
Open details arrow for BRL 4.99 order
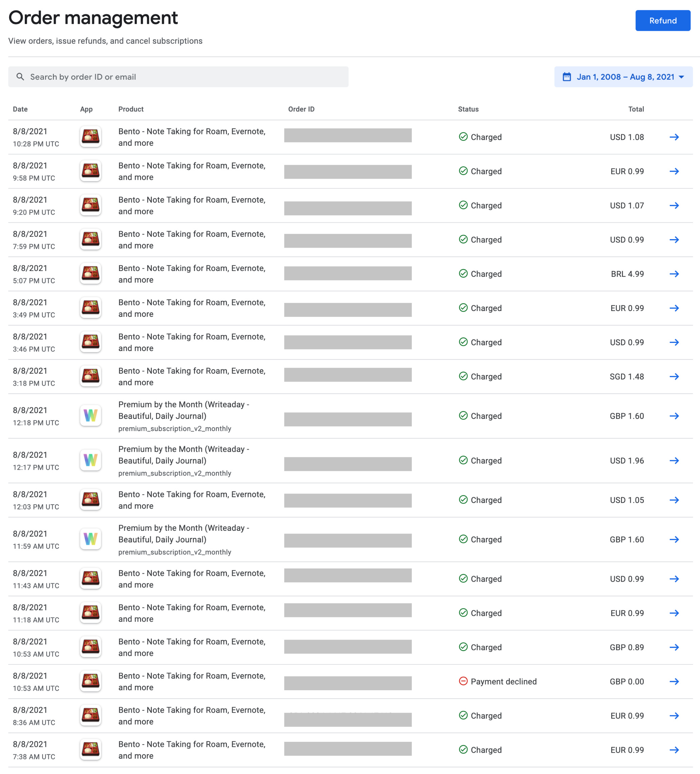tap(674, 274)
